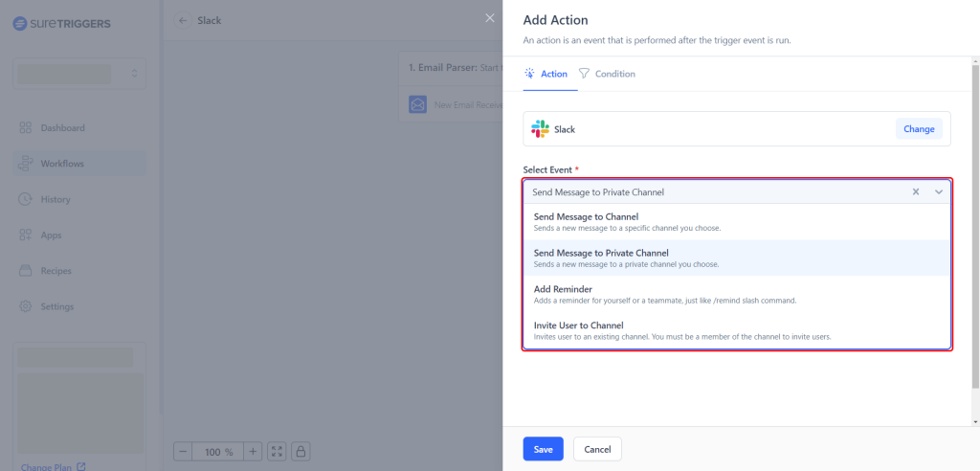Click the Change button for Slack
This screenshot has height=471, width=980.
coord(919,129)
